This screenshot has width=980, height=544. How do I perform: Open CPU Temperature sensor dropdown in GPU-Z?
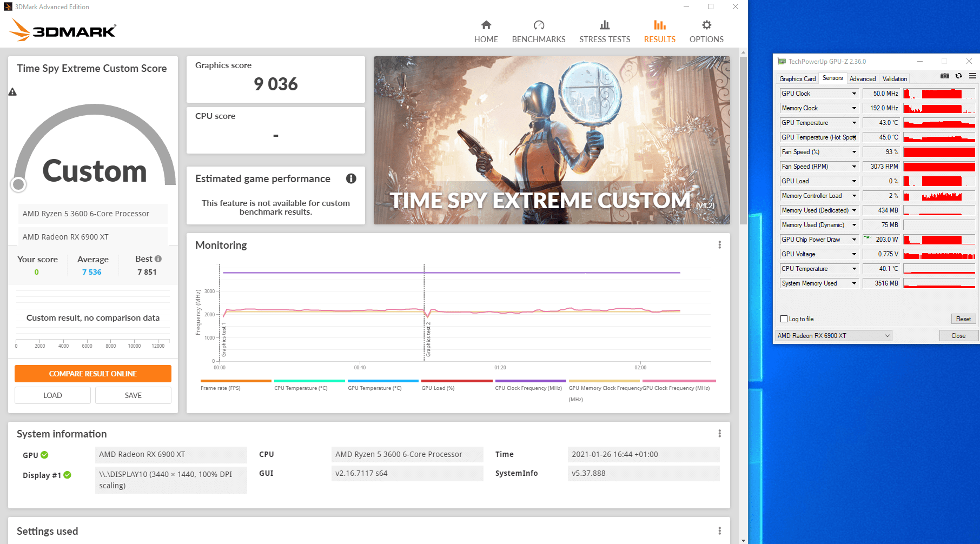tap(854, 269)
